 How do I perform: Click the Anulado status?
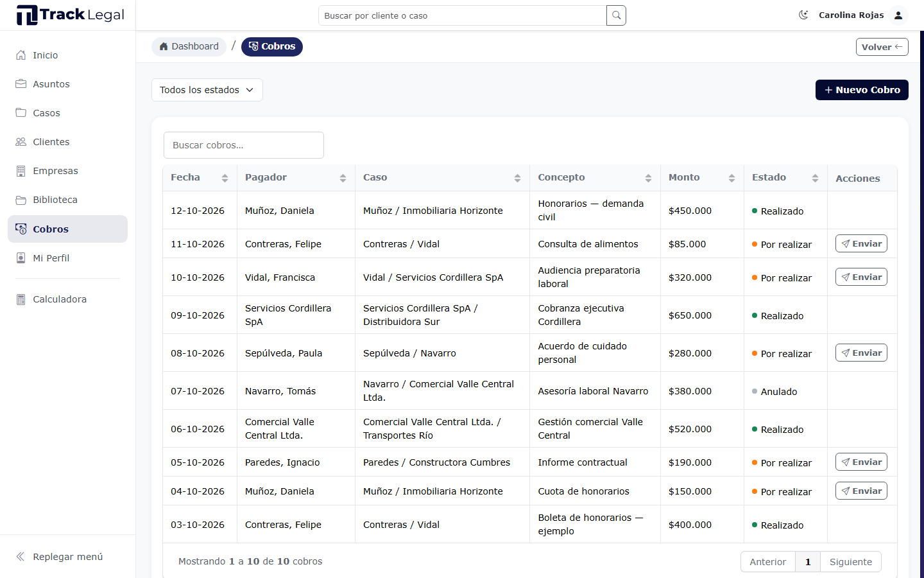774,392
